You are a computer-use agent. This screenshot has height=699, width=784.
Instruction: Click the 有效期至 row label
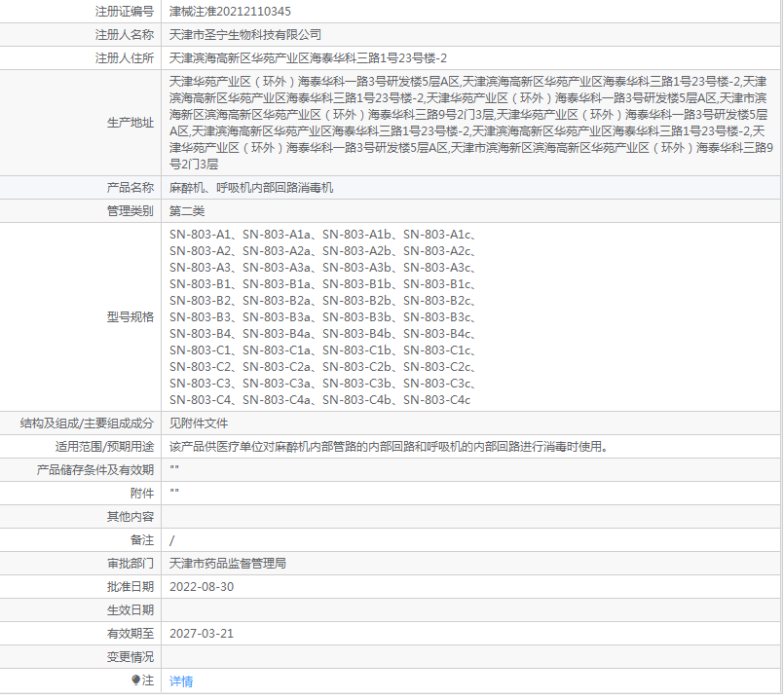pos(130,634)
